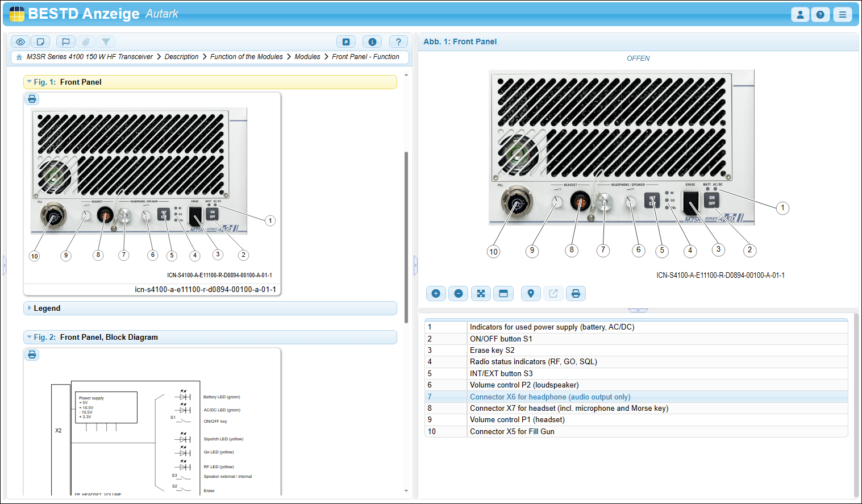Select legend row ON/OFF button S1
The width and height of the screenshot is (862, 504).
pyautogui.click(x=636, y=339)
